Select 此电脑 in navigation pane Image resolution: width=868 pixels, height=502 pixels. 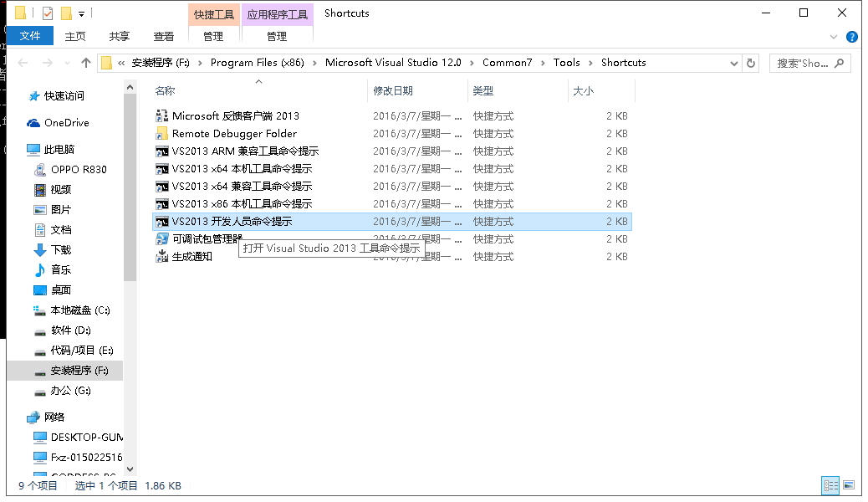pos(59,150)
